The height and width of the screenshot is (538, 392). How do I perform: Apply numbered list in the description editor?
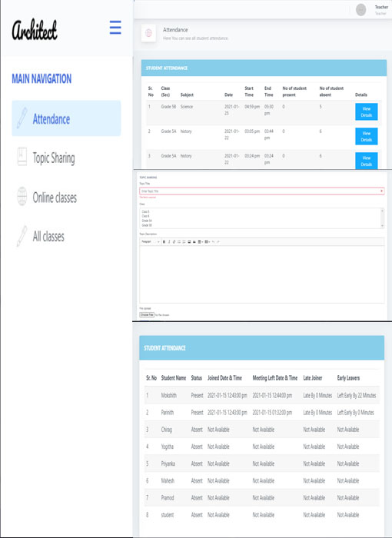click(x=184, y=241)
